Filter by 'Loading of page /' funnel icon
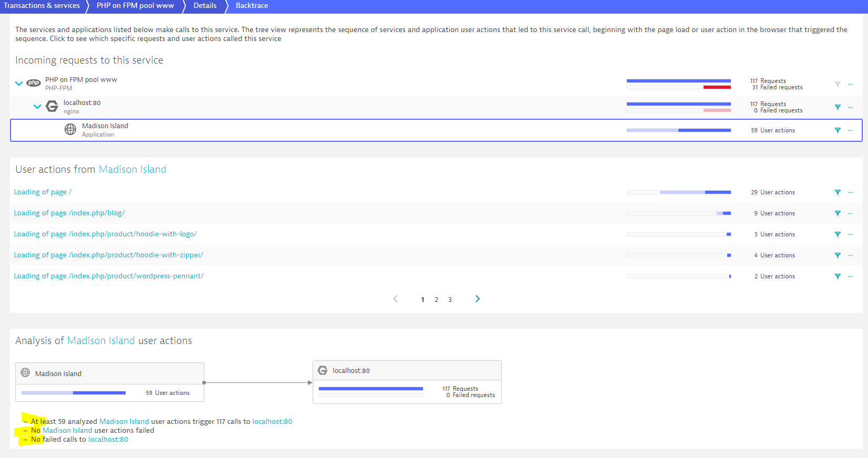This screenshot has width=868, height=458. point(838,192)
